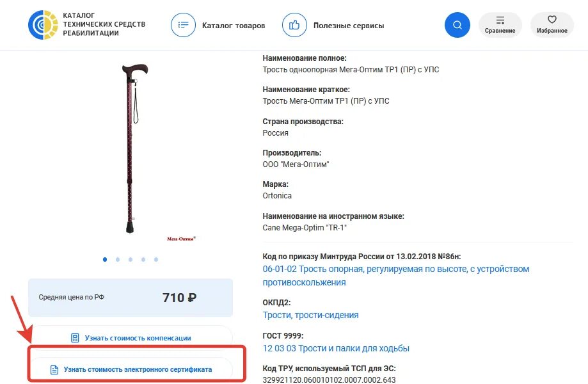Click Узнать стоимость компенсации button
588x384 pixels.
click(131, 338)
